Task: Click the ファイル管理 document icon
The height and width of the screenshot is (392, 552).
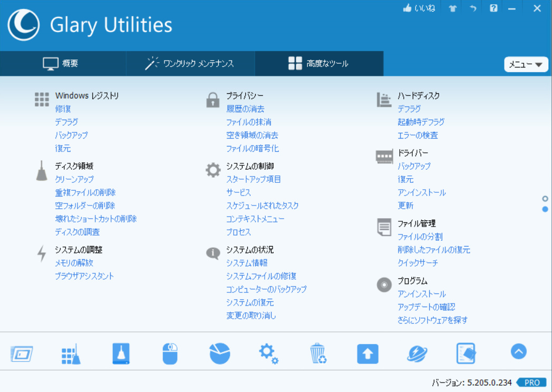Action: coord(384,227)
